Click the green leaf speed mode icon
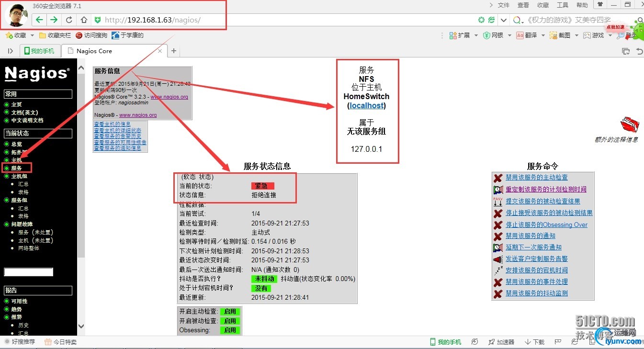The width and height of the screenshot is (644, 349). click(491, 20)
